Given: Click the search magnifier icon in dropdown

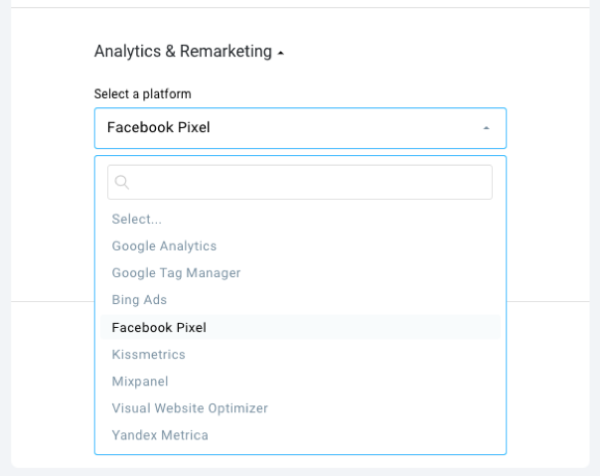Looking at the screenshot, I should coord(123,182).
